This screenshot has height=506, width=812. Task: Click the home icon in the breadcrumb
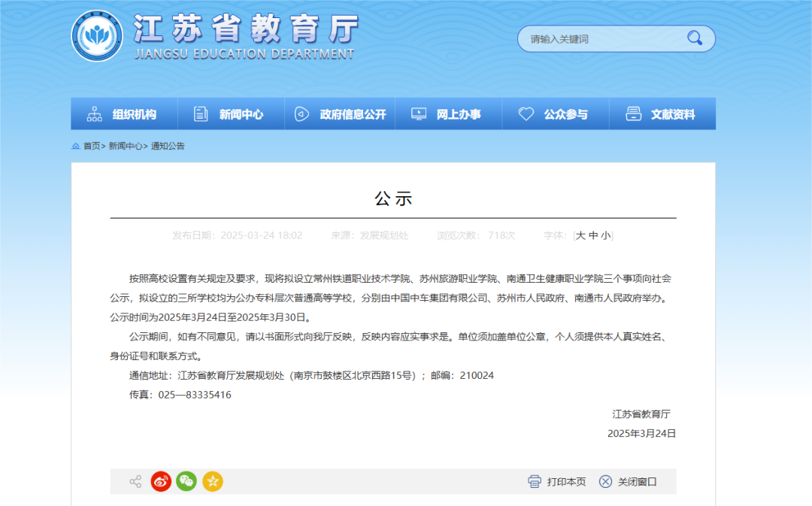point(74,146)
